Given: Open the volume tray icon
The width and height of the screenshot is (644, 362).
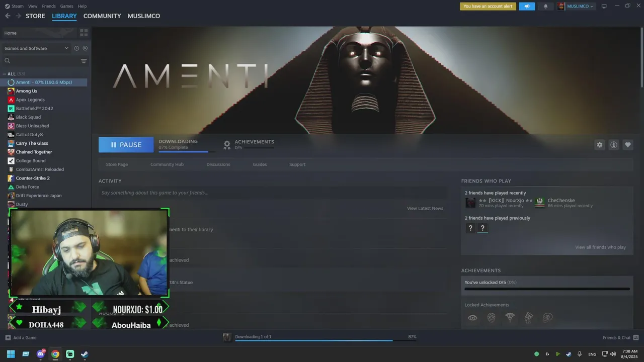Looking at the screenshot, I should 613,354.
